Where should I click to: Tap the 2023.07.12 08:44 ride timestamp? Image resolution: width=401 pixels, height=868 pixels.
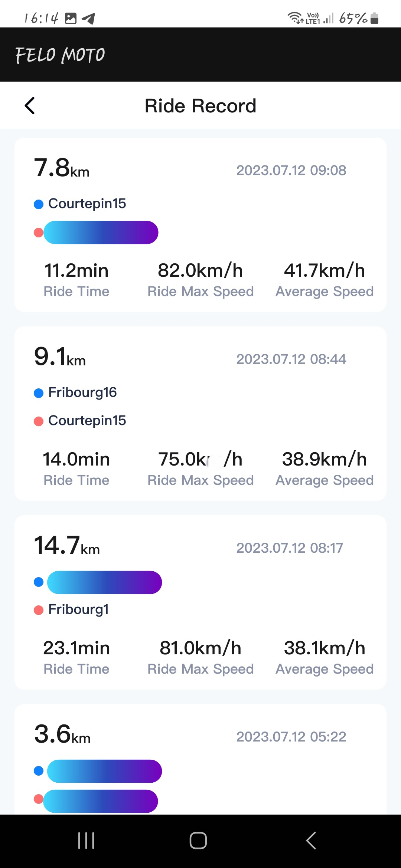point(291,359)
